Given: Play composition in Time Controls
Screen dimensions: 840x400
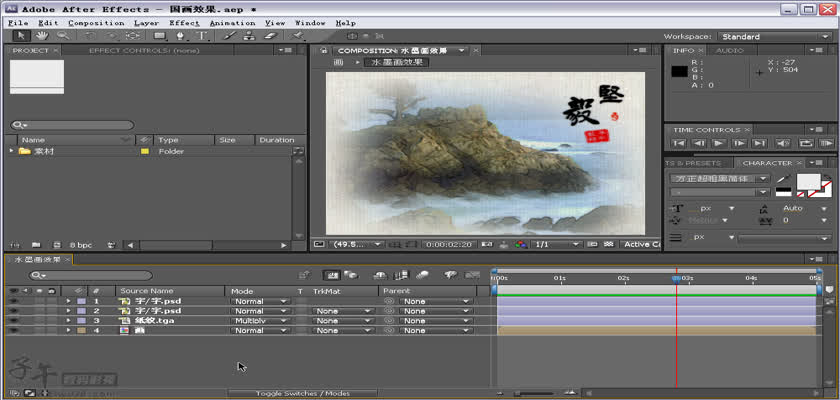Looking at the screenshot, I should [x=719, y=143].
